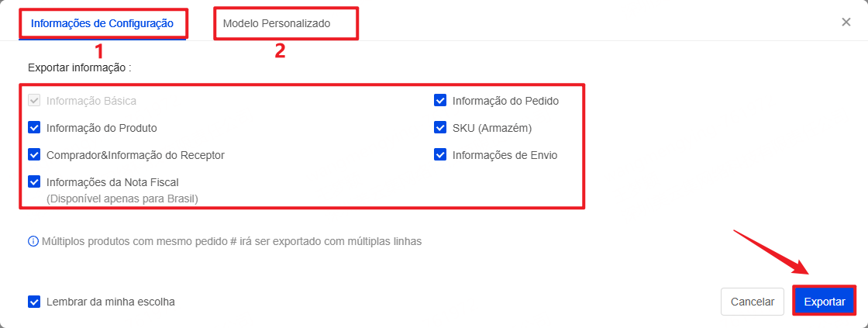
Task: Click the 'SKU (Armazém)' label text
Action: tap(492, 128)
